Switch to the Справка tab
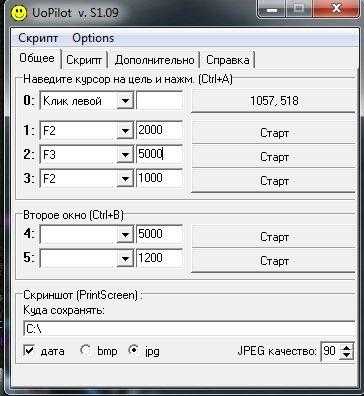Screen dimensions: 364x396 click(228, 60)
